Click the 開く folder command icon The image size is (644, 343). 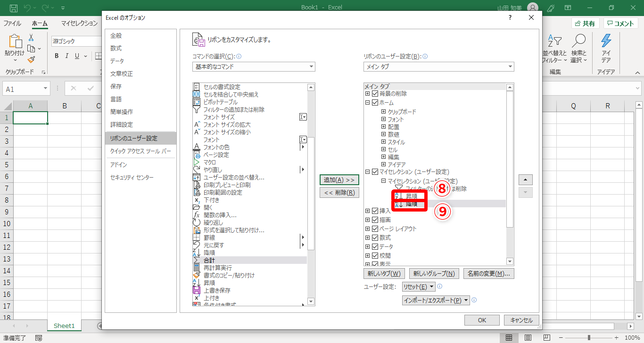197,207
